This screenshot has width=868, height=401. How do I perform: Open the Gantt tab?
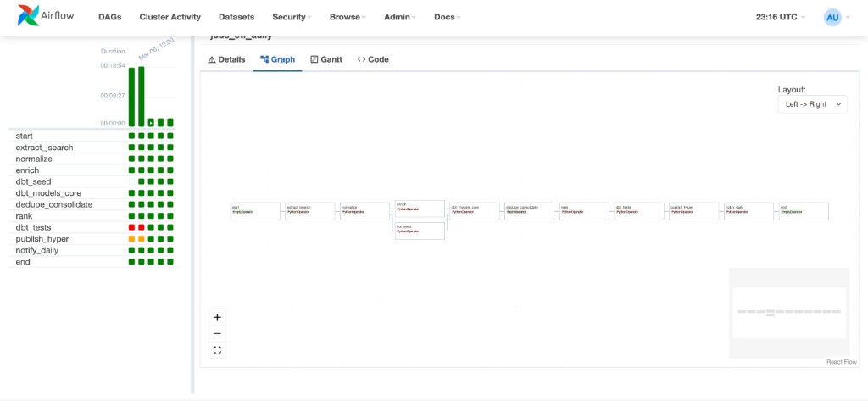tap(326, 60)
